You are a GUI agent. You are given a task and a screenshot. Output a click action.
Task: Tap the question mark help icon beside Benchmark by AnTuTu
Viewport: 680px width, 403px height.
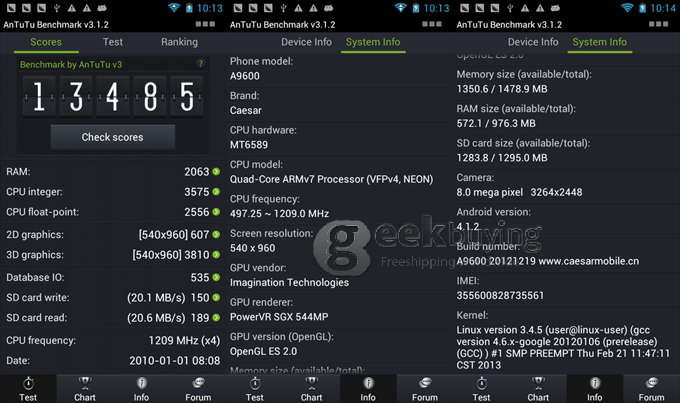200,64
